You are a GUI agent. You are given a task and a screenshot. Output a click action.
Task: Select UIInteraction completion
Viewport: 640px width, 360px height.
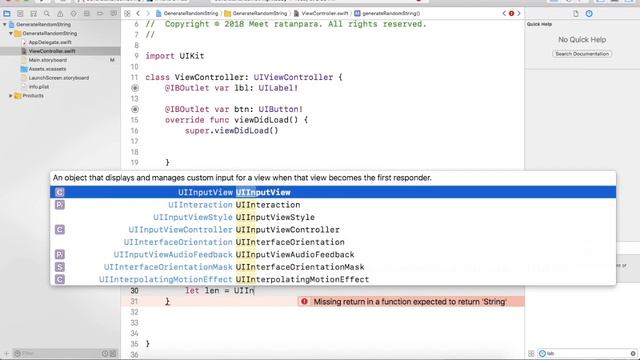(333, 205)
